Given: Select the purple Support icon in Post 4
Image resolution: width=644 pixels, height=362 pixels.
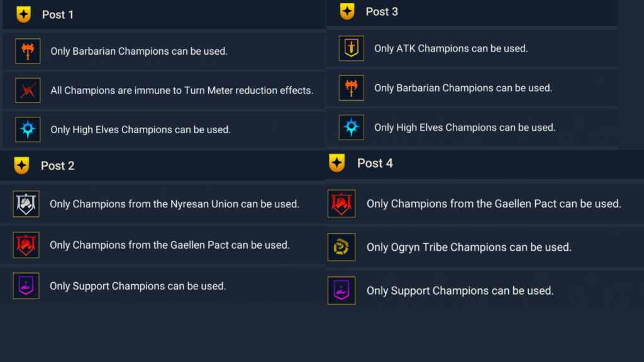Looking at the screenshot, I should (x=341, y=290).
